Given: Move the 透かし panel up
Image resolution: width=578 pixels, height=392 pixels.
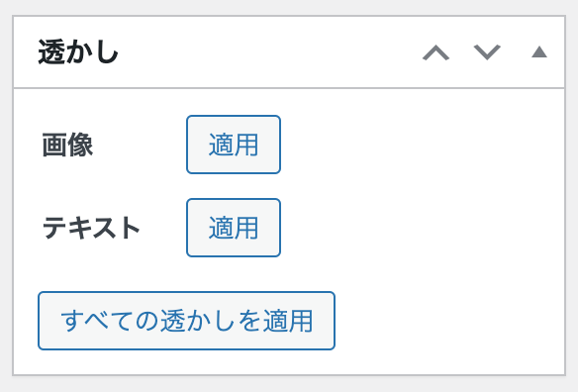Looking at the screenshot, I should (x=435, y=52).
